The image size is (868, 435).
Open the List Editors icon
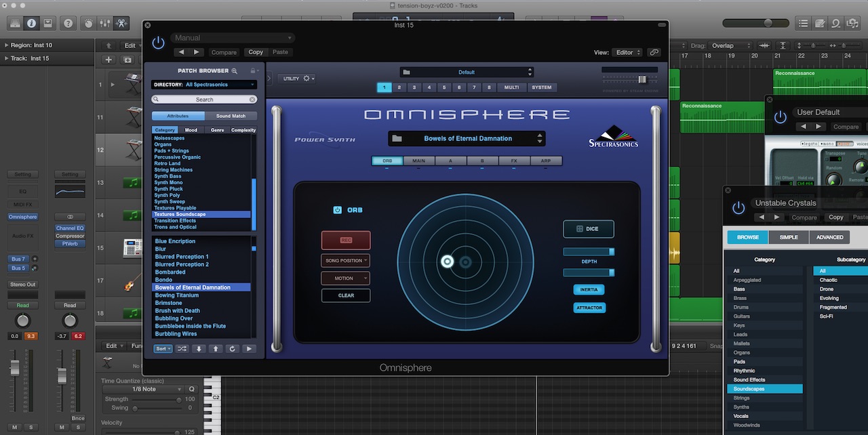coord(804,23)
